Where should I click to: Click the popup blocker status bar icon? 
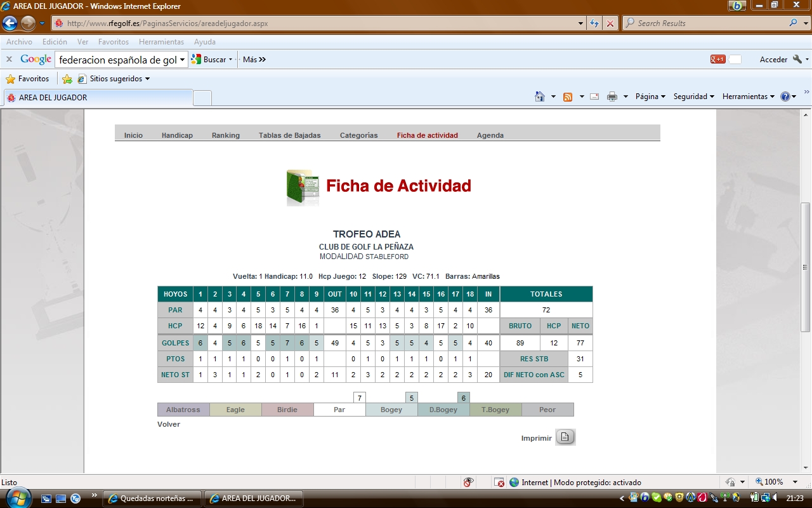tap(499, 483)
